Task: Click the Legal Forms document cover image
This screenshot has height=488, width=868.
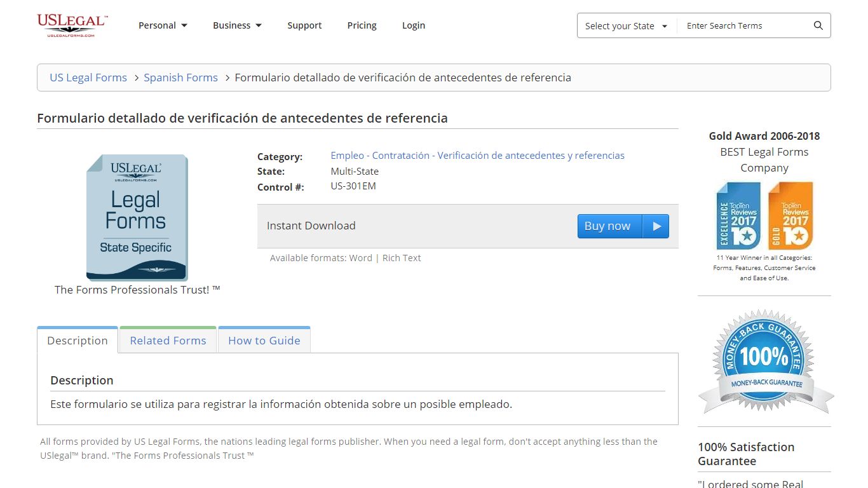Action: [137, 217]
